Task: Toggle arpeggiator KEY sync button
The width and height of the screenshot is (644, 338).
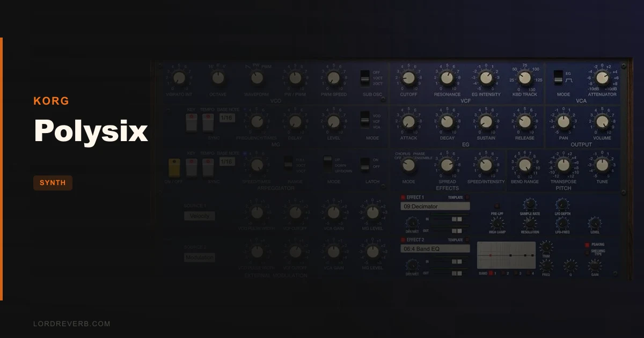Action: coord(192,168)
